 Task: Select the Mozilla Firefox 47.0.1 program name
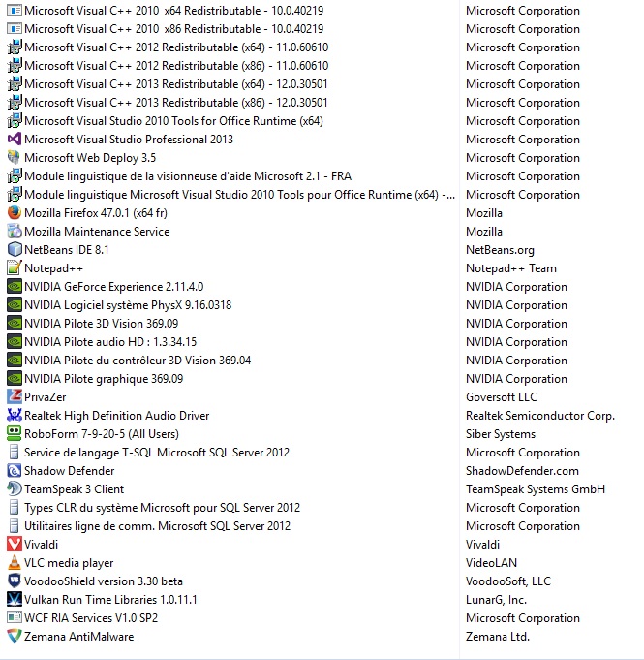pyautogui.click(x=96, y=213)
